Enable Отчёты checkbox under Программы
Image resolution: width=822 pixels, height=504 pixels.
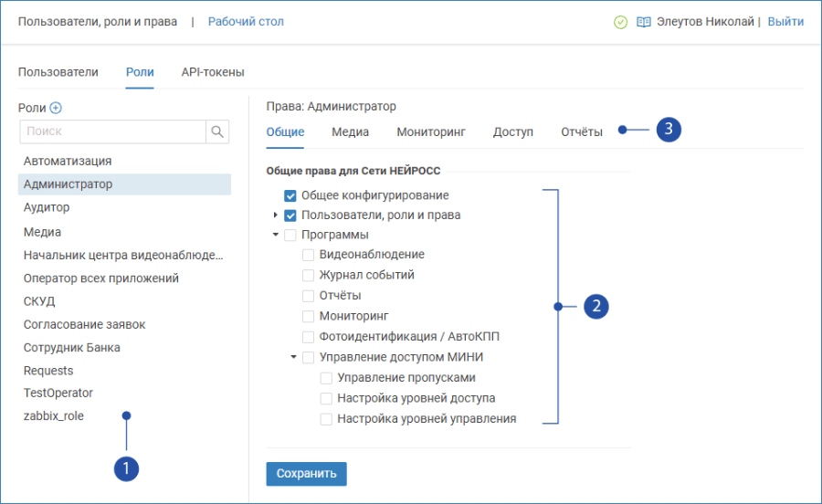(309, 296)
